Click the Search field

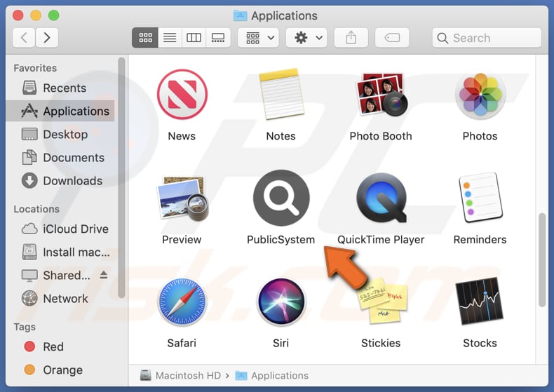tap(487, 38)
